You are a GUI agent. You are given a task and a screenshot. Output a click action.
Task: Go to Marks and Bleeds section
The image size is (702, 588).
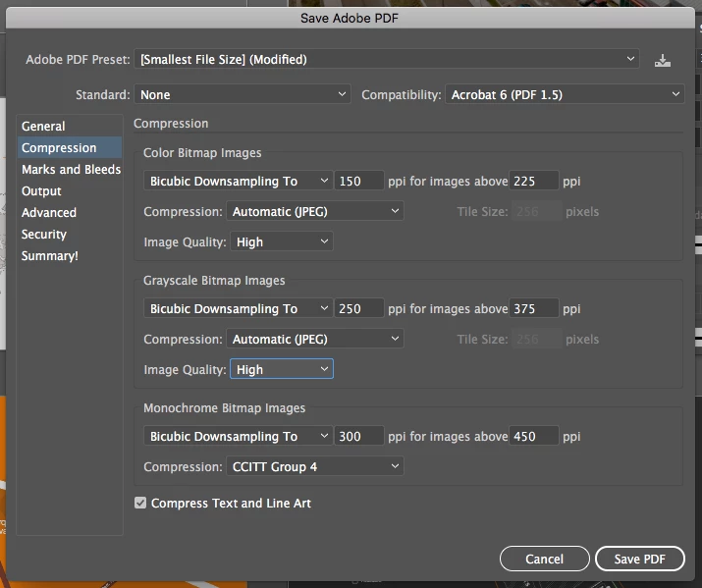click(x=70, y=169)
